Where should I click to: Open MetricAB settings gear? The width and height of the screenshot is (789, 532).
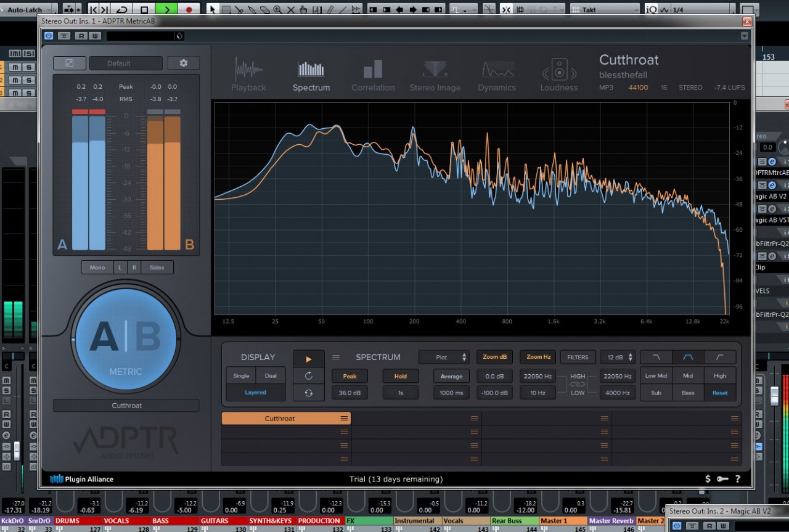[183, 63]
